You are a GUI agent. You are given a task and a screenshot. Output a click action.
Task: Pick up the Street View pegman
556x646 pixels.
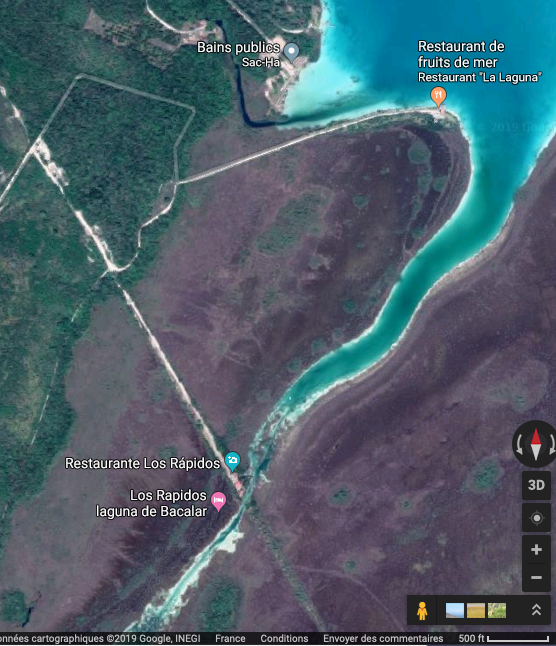click(422, 611)
